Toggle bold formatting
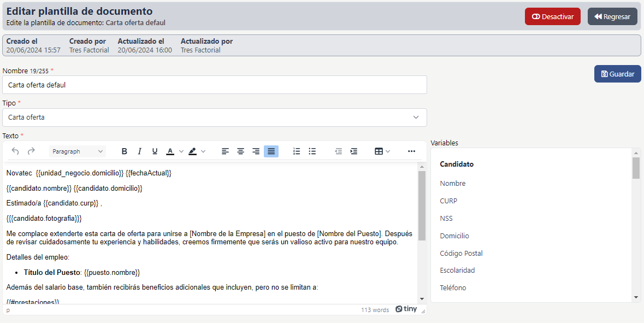 tap(124, 151)
